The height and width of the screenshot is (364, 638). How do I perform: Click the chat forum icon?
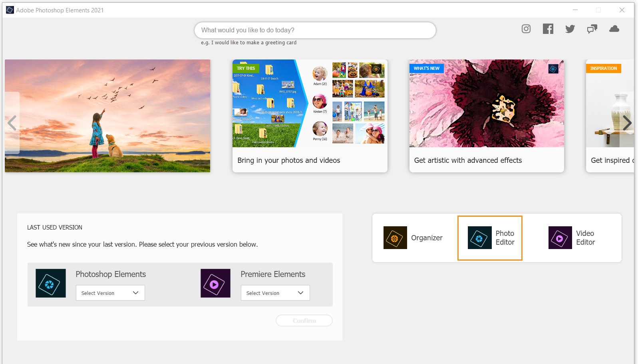pos(592,29)
